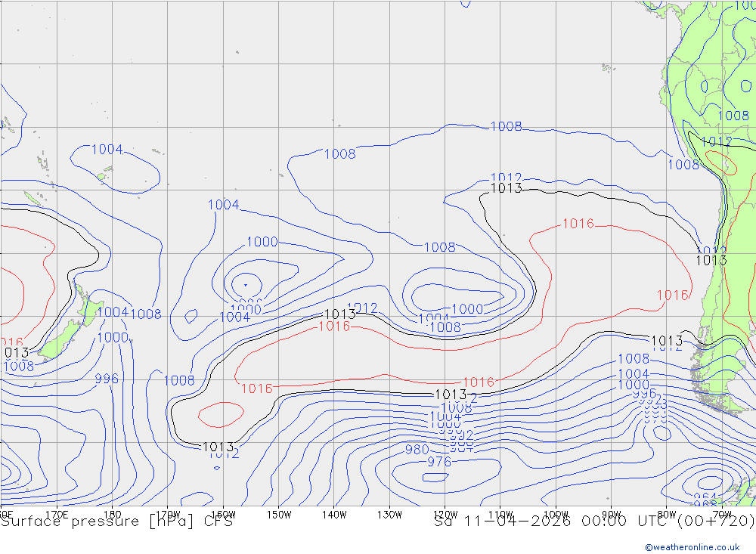
Task: Click the blue 1012 label over Bolivia
Action: (x=717, y=142)
